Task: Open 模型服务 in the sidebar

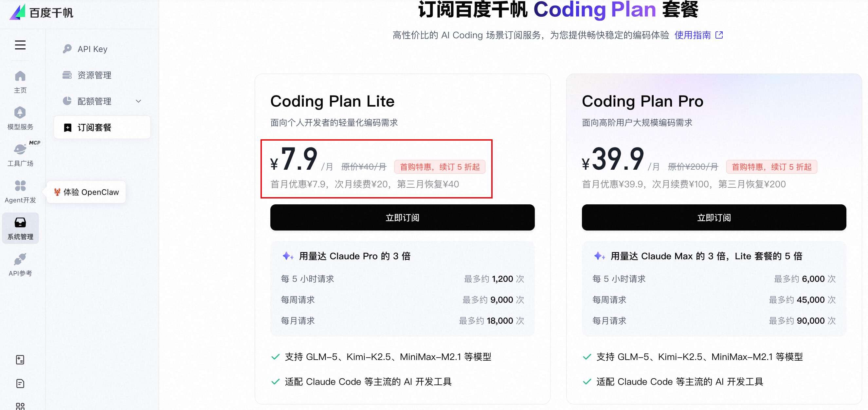Action: click(20, 118)
